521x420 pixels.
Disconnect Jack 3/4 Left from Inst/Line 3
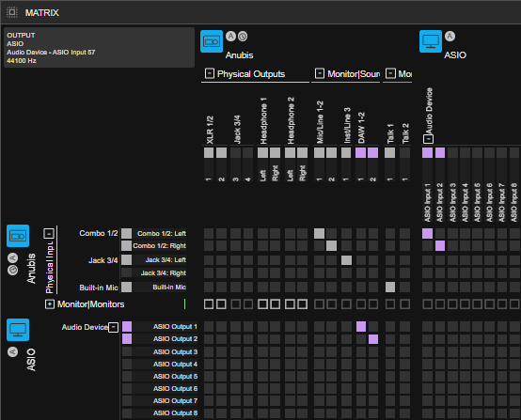346,260
